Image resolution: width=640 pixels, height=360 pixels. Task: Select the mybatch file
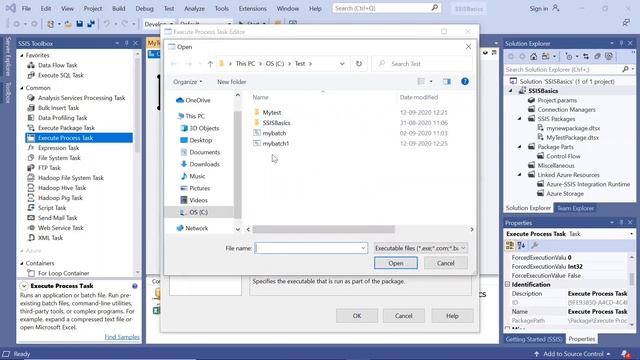[274, 133]
